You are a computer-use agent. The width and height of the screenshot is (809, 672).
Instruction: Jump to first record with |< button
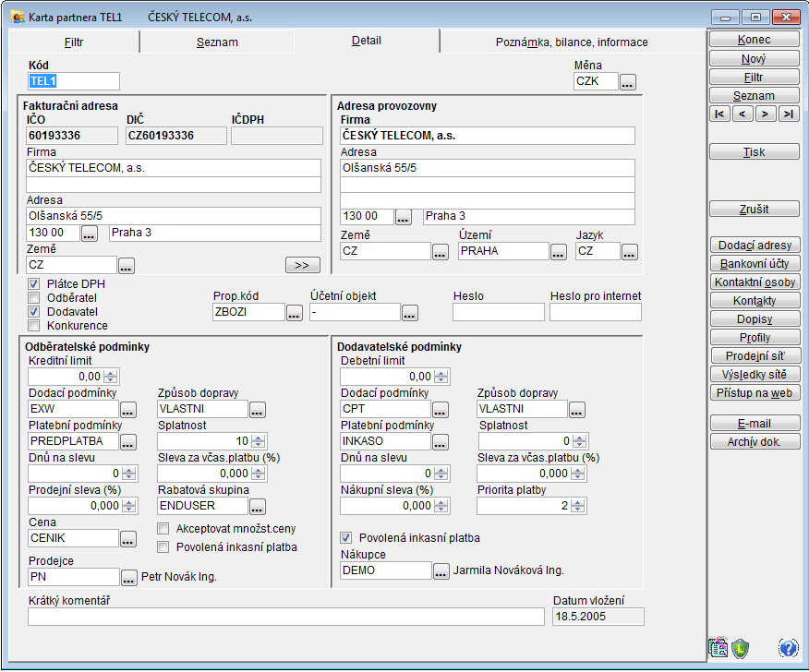coord(719,114)
